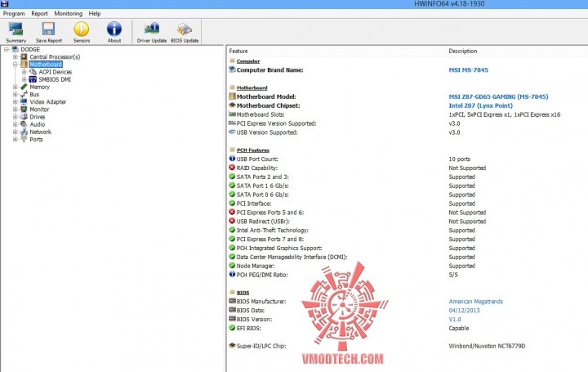588x372 pixels.
Task: Select the PCH PEG/DMI Ratio row
Action: tap(408, 275)
